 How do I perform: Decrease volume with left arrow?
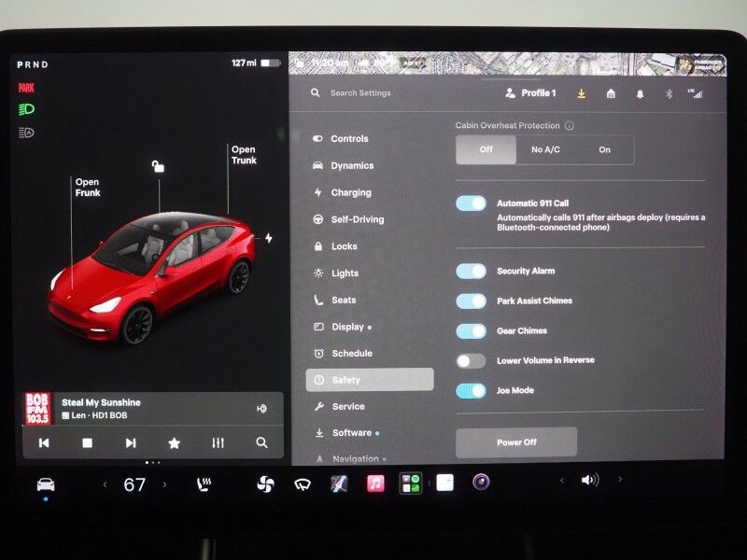point(562,480)
